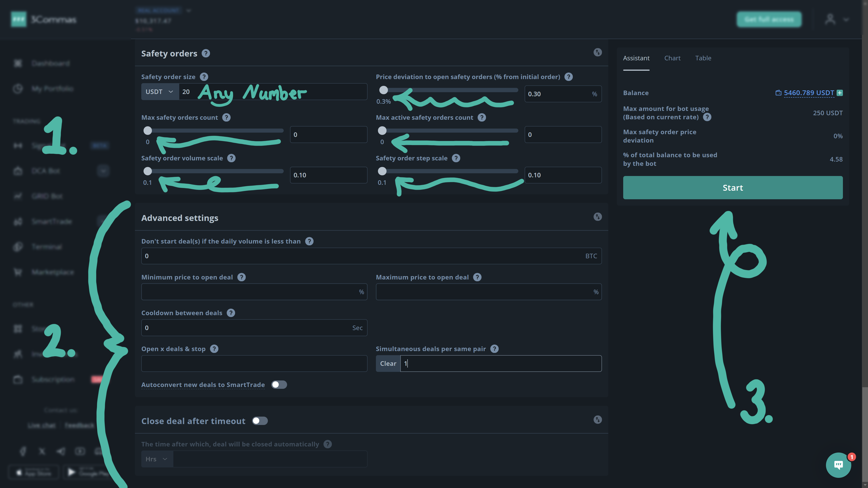Click the Advanced settings section reset icon
Viewport: 868px width, 488px height.
pyautogui.click(x=597, y=217)
